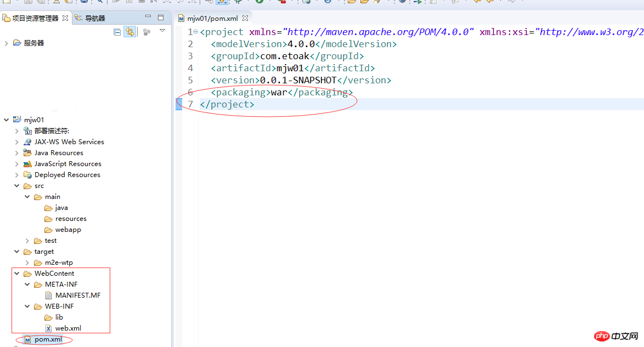Viewport: 644px width, 347px height.
Task: Expand the 部署描述符 node
Action: click(x=17, y=131)
